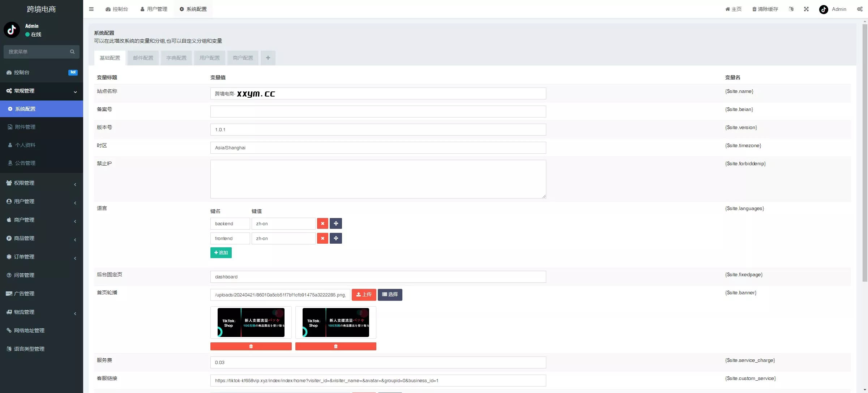Click the 服务费 field showing 0.03

tap(378, 362)
